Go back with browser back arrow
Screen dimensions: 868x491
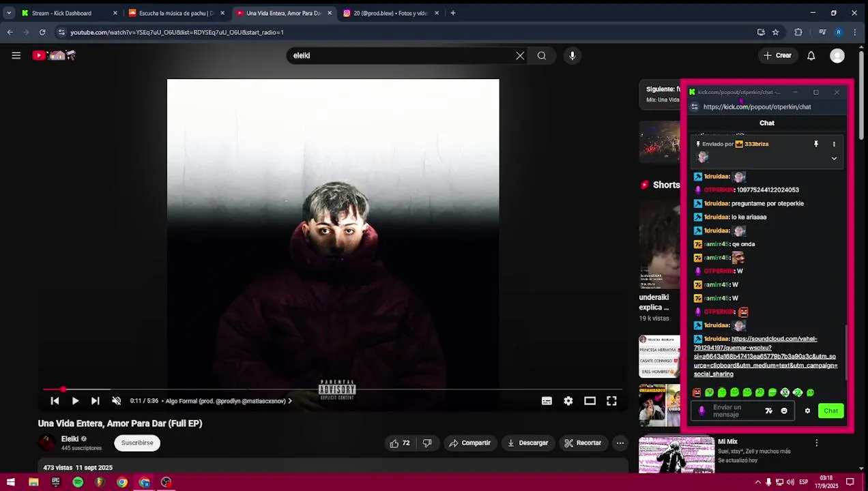click(x=10, y=32)
